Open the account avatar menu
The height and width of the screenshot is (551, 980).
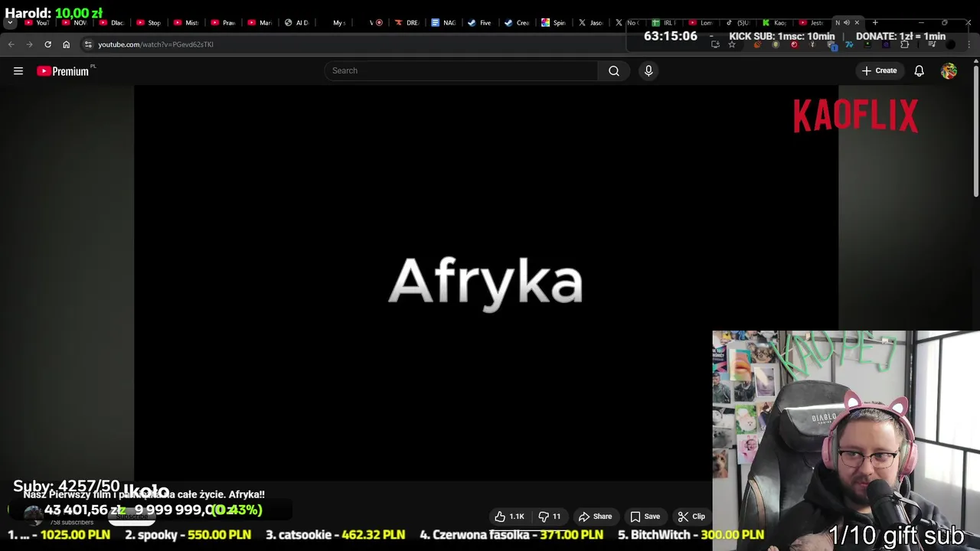pyautogui.click(x=949, y=70)
